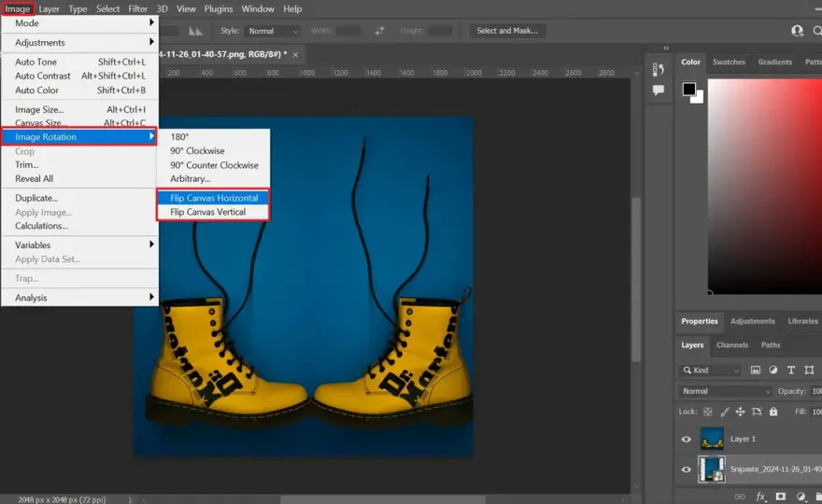Hide Layer 1 using eye icon
822x504 pixels.
[x=687, y=439]
